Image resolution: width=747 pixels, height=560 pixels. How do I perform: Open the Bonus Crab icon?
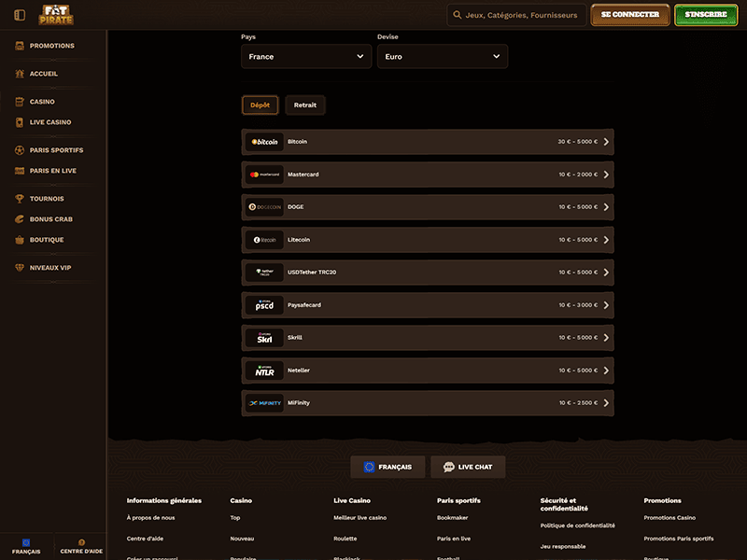tap(20, 219)
